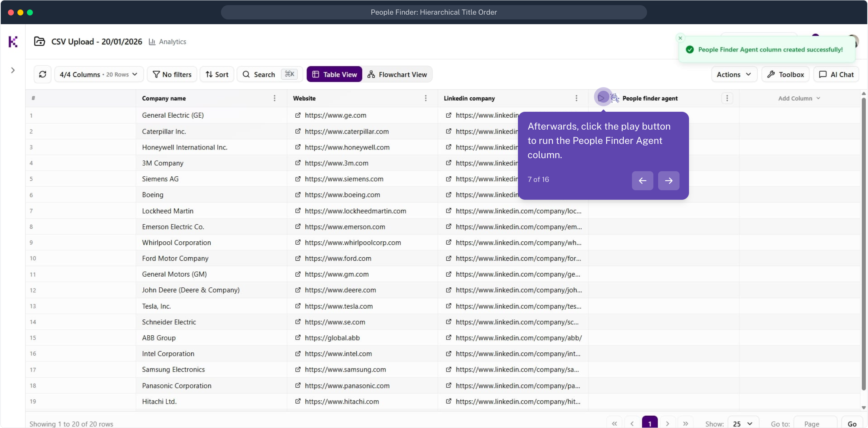Go to next page chevron

click(668, 424)
